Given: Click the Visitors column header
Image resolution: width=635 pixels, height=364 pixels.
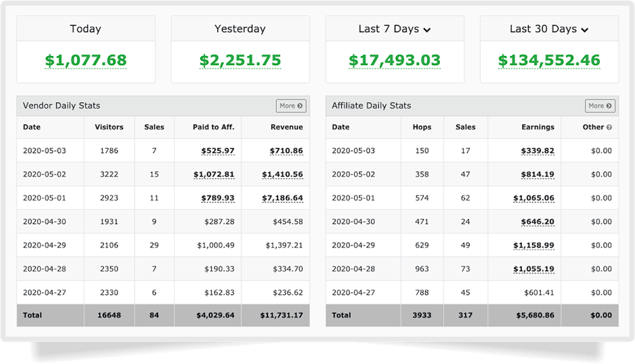Looking at the screenshot, I should coord(109,127).
